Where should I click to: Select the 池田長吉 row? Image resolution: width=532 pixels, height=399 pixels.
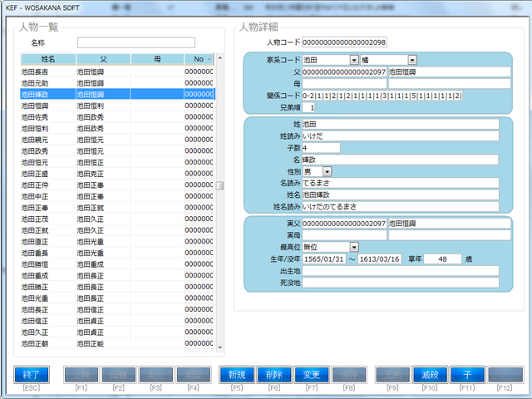click(117, 71)
